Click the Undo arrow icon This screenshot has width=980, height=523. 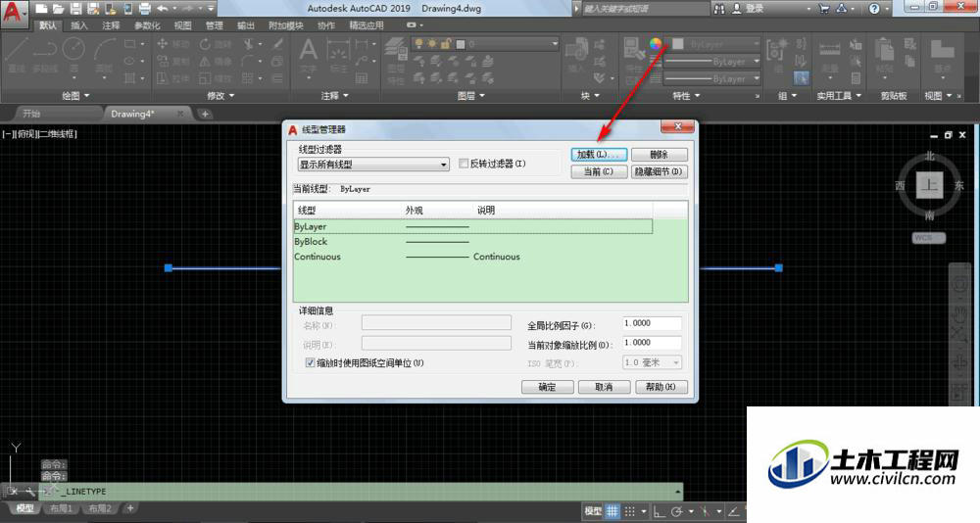[163, 9]
